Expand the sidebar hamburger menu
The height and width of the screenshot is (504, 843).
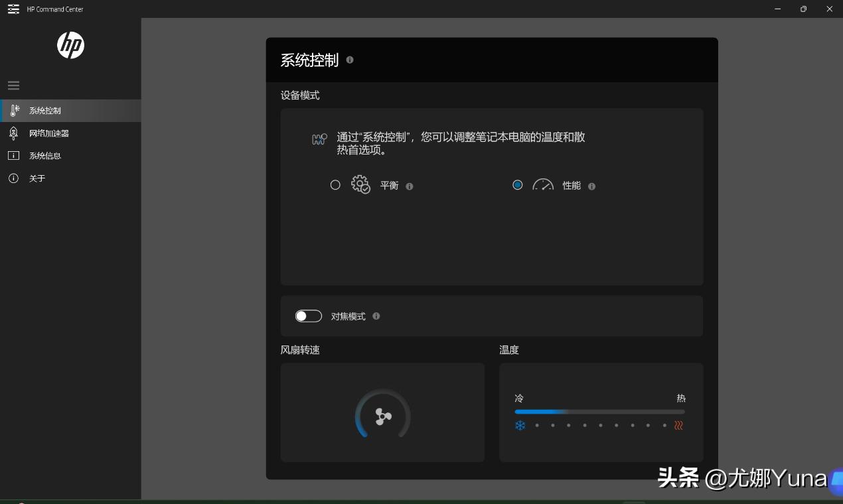click(13, 85)
